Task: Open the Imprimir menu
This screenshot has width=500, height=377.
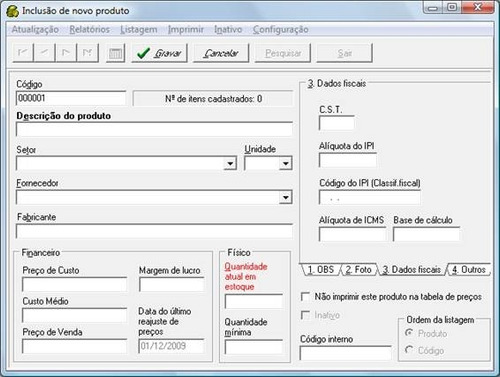Action: pos(186,29)
